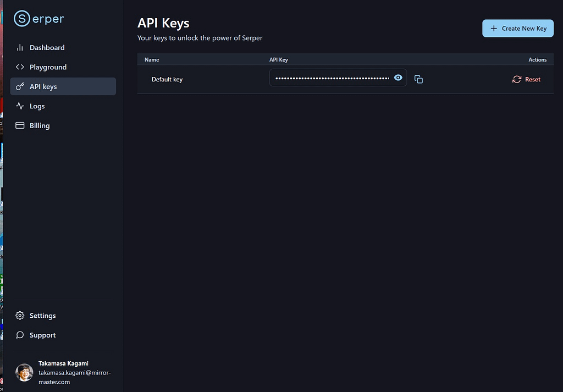The image size is (563, 392).
Task: Click the Serper logo in the sidebar
Action: pyautogui.click(x=39, y=19)
